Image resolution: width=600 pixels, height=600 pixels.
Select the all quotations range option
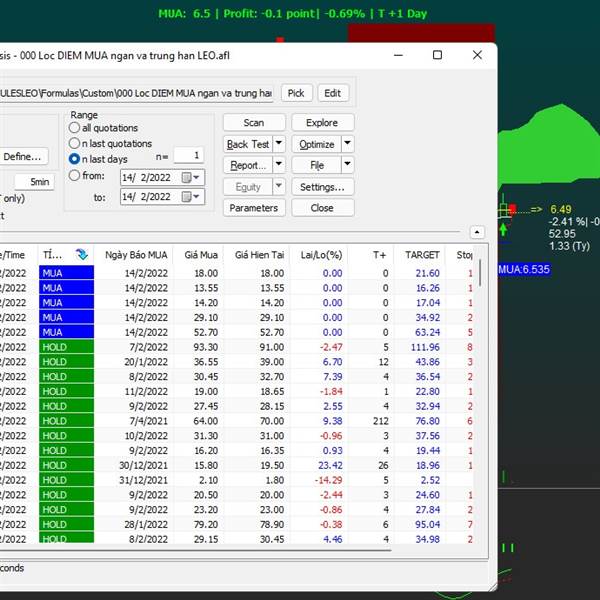pyautogui.click(x=74, y=127)
